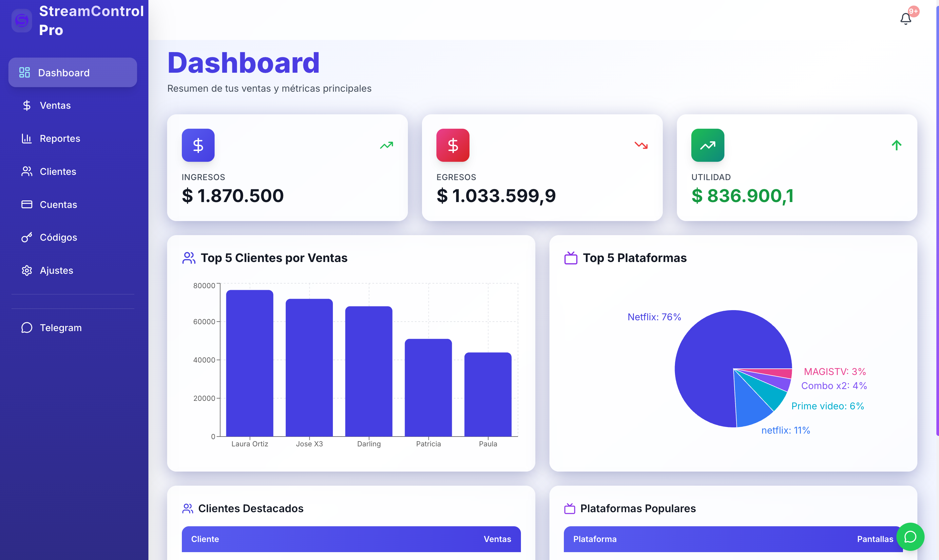The height and width of the screenshot is (560, 939).
Task: Click the Ingresos upward trend arrow
Action: [387, 145]
